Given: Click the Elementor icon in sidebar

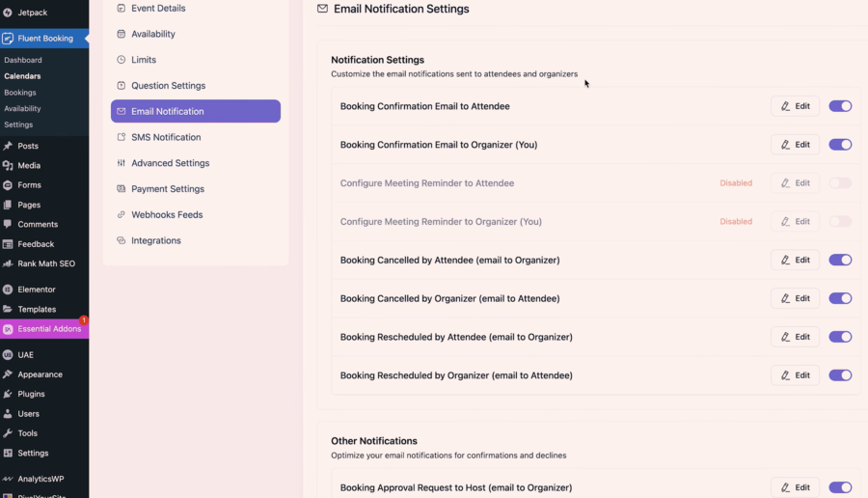Looking at the screenshot, I should (x=8, y=290).
